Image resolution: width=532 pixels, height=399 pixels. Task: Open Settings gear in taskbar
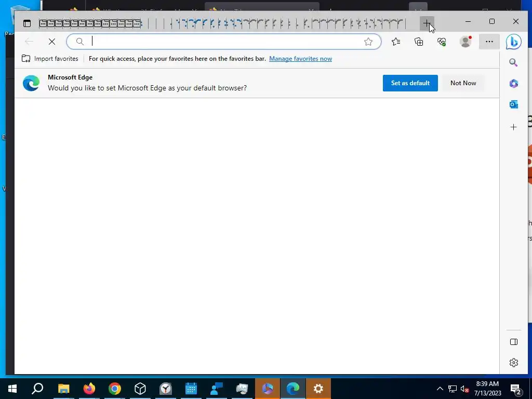point(318,389)
